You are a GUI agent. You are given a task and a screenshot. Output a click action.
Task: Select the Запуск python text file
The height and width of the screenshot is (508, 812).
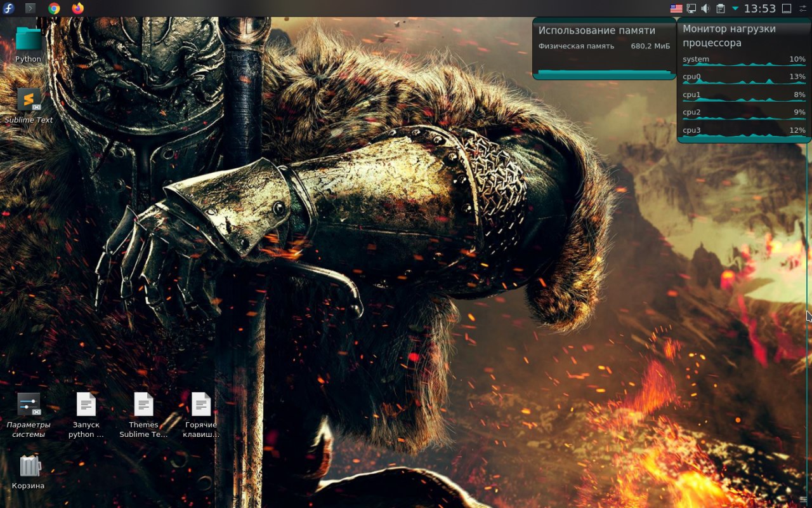coord(86,415)
